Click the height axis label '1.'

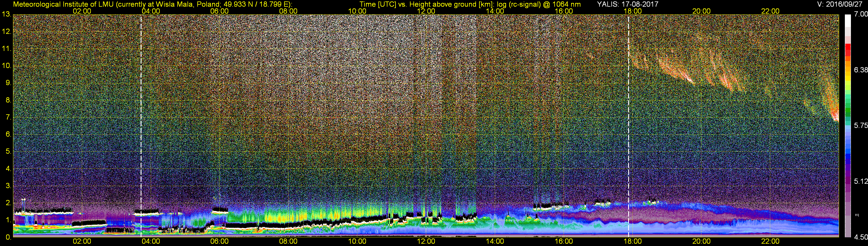(x=8, y=220)
